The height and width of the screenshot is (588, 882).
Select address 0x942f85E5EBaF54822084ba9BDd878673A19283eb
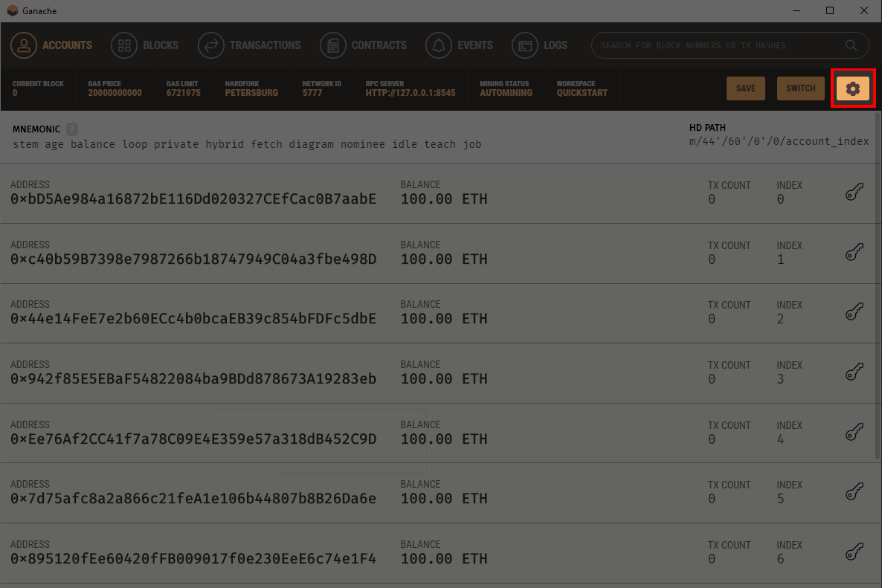[193, 379]
